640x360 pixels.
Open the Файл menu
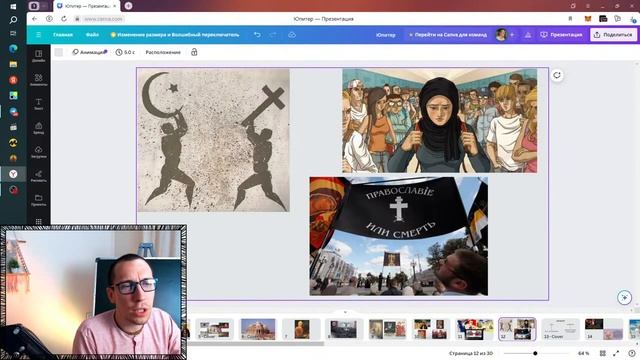coord(92,35)
